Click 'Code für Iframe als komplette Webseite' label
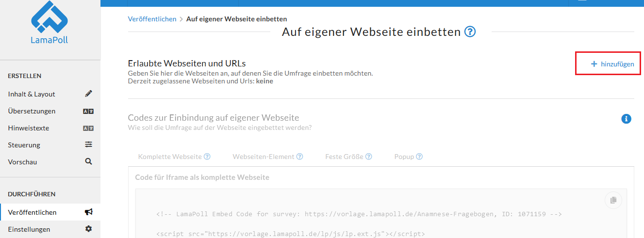The image size is (644, 238). (202, 177)
